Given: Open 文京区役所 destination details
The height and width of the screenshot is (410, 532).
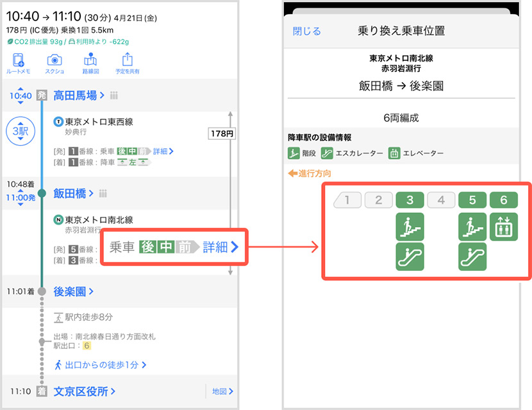Looking at the screenshot, I should (85, 391).
